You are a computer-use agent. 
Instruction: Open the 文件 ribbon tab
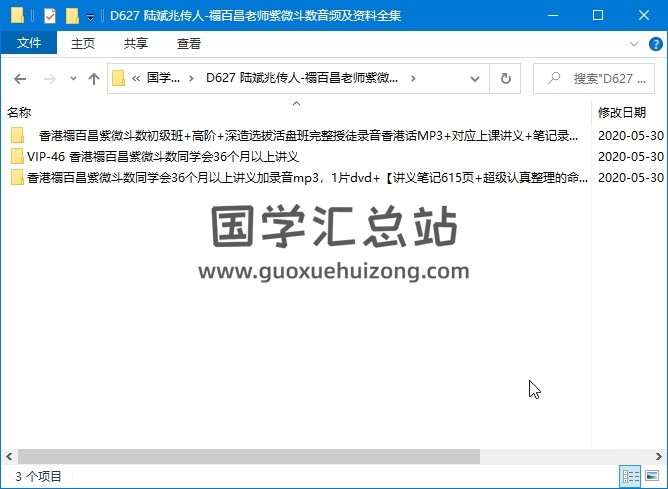click(x=29, y=43)
